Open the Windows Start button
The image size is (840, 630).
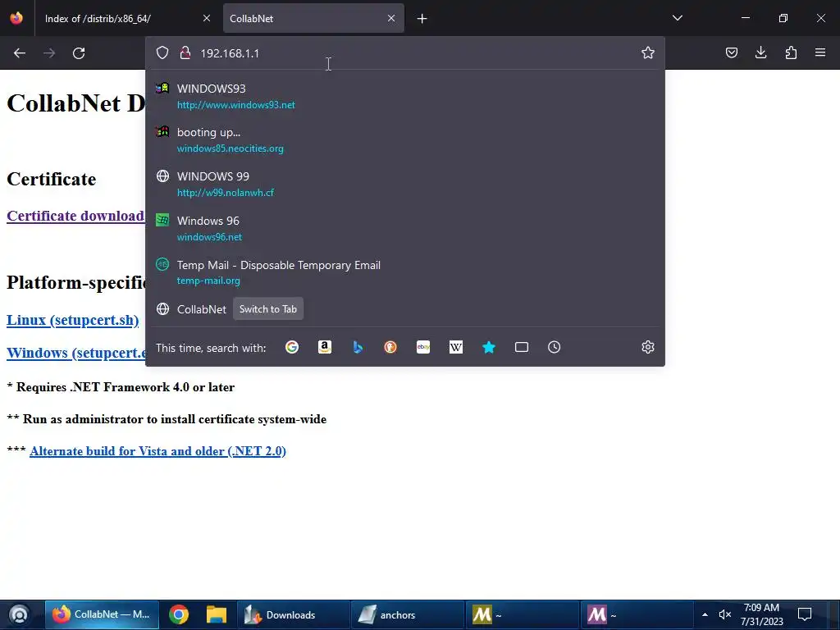[x=20, y=614]
